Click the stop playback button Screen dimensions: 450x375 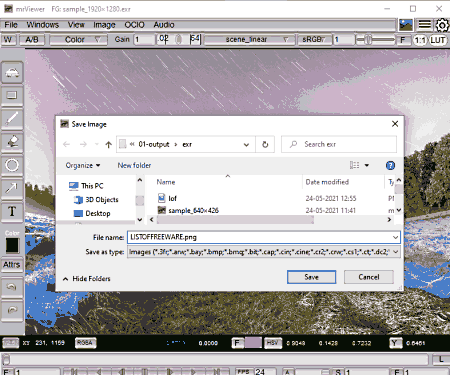pos(145,371)
